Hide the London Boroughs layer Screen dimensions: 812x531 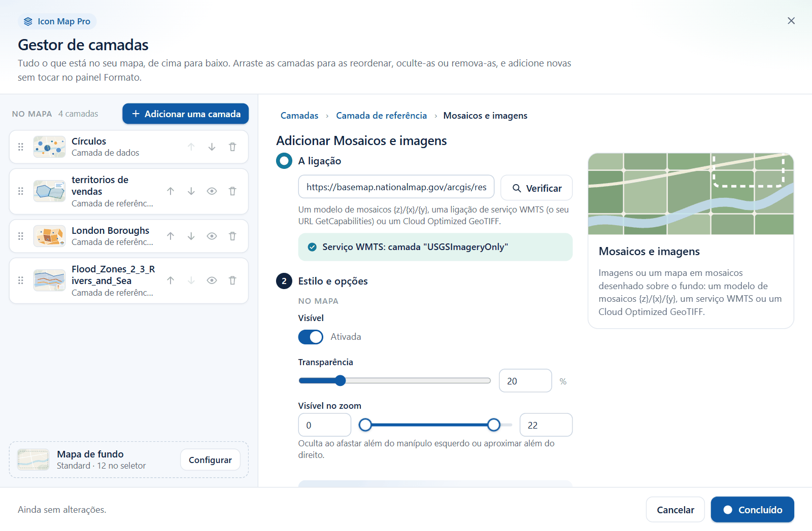click(x=212, y=236)
